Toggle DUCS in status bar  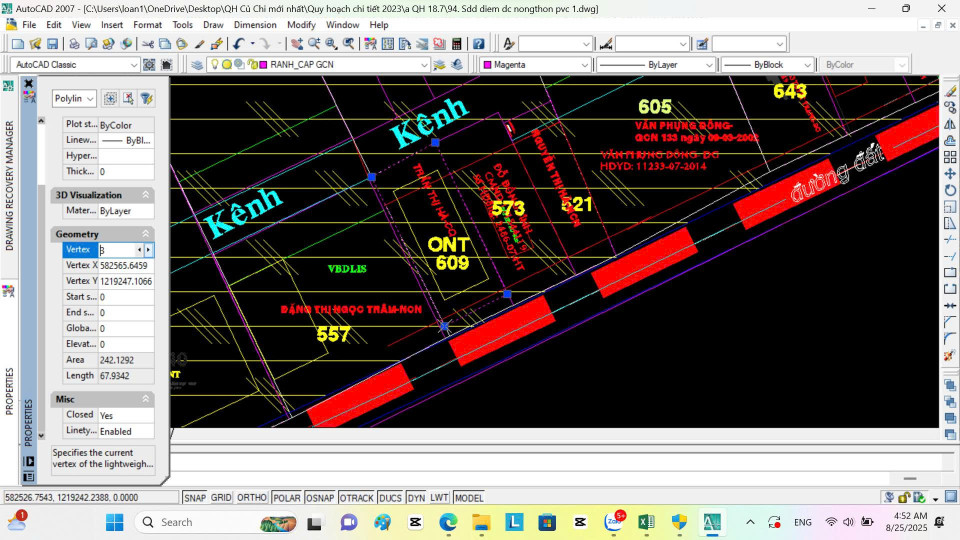pyautogui.click(x=390, y=498)
